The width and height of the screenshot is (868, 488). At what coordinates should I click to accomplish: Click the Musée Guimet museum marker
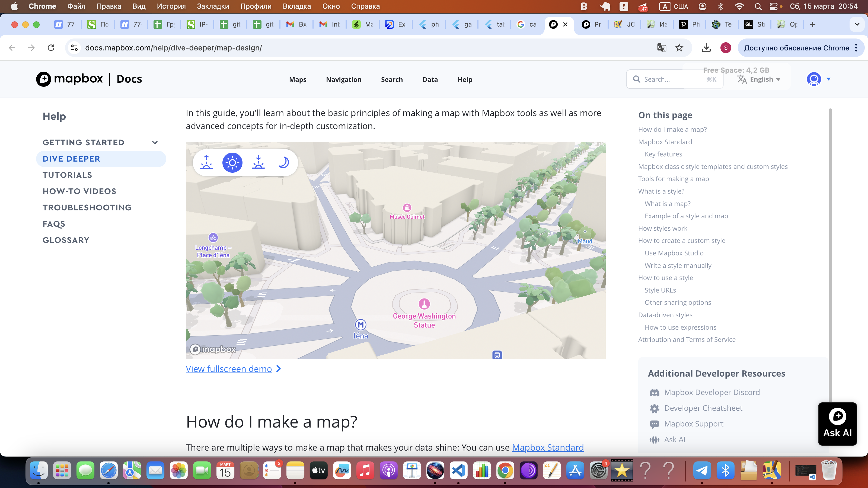click(407, 207)
